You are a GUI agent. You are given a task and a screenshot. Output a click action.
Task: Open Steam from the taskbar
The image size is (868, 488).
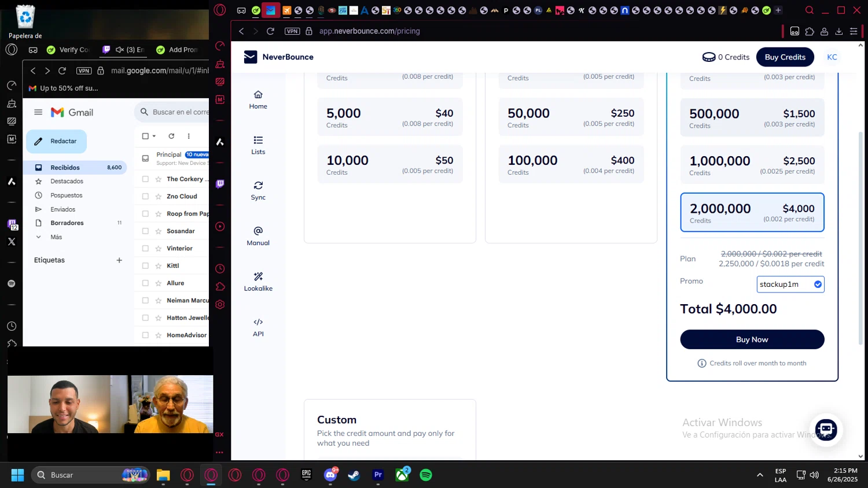coord(354,475)
